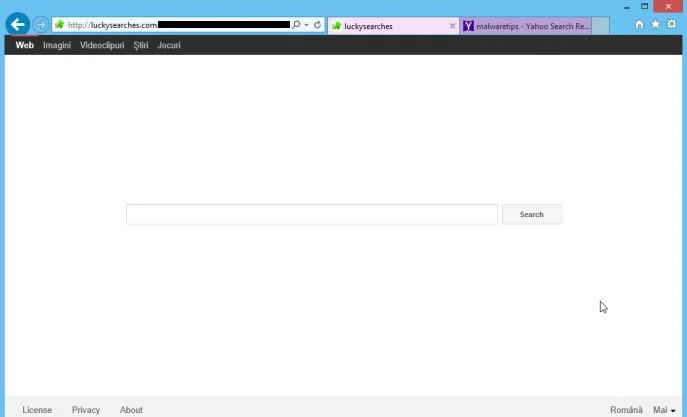The image size is (687, 417).
Task: Expand the Mai languages dropdown
Action: click(x=664, y=410)
